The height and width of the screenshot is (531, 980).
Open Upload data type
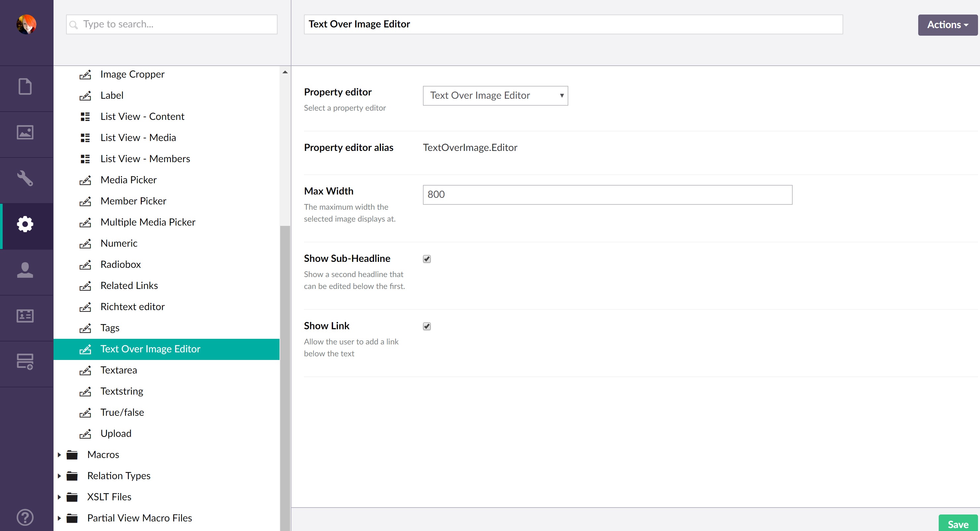116,433
